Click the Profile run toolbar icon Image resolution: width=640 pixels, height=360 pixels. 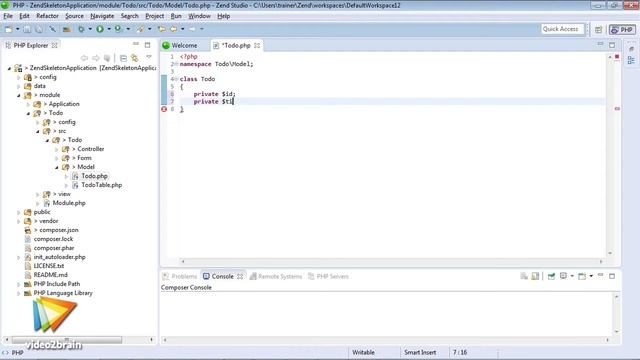(118, 29)
